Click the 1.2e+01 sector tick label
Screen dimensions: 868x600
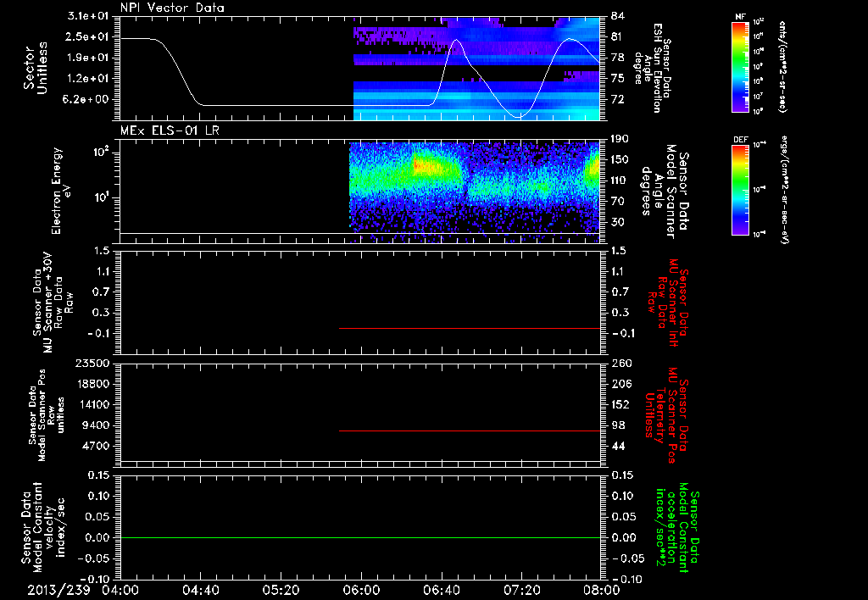pyautogui.click(x=87, y=78)
